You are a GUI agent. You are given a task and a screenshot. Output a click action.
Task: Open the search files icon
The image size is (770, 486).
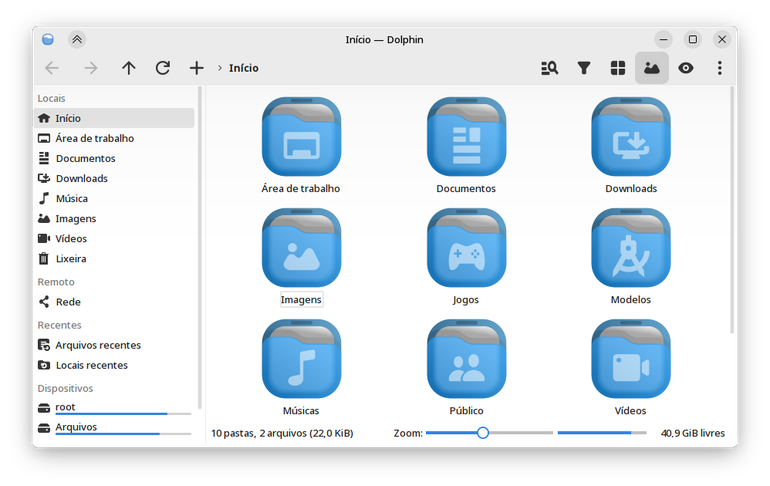[x=550, y=68]
